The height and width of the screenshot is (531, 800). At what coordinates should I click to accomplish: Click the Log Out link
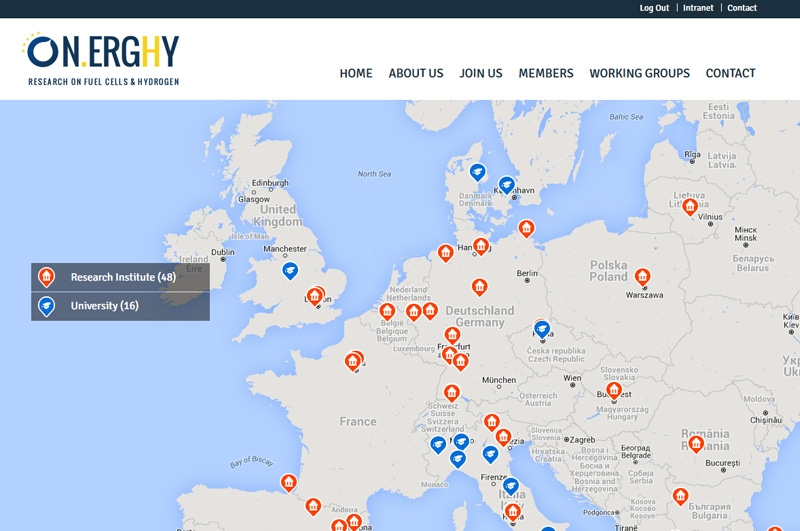pyautogui.click(x=654, y=8)
